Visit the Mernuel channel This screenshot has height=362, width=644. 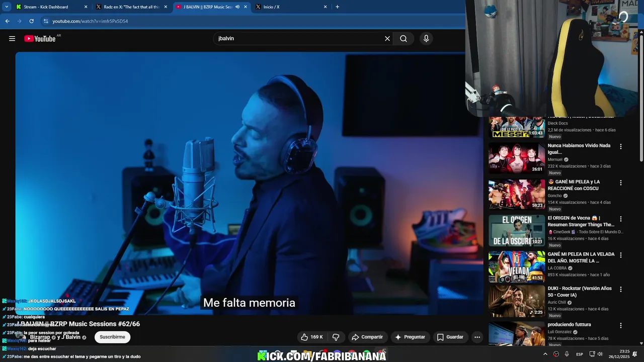555,159
